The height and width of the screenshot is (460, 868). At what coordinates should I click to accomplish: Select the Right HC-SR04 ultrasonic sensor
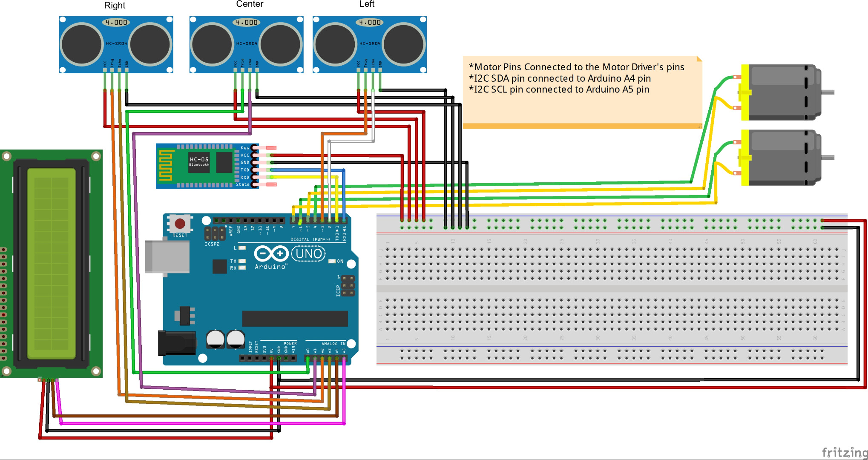tap(116, 44)
